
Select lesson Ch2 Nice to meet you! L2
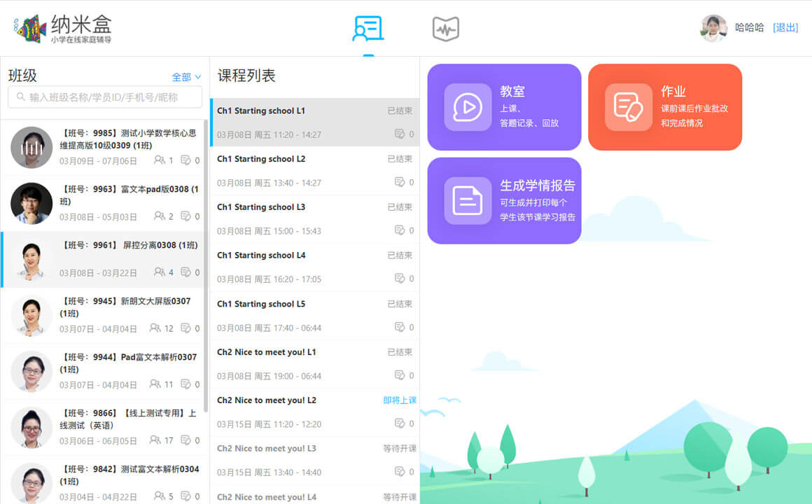pyautogui.click(x=267, y=400)
